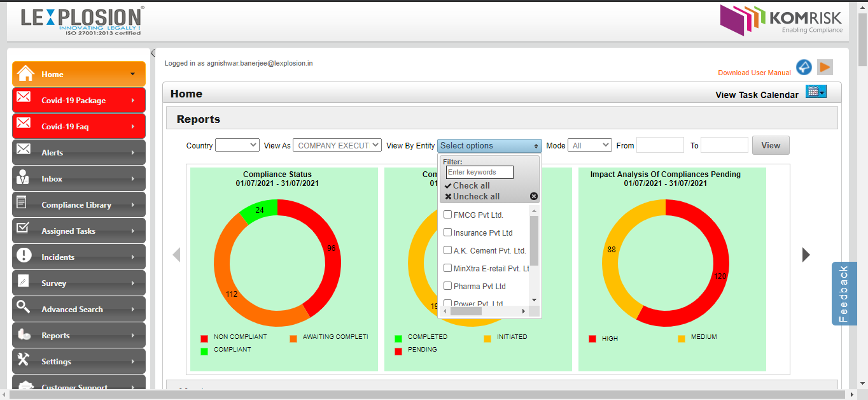Click the Advanced Search magnifier icon
The width and height of the screenshot is (868, 400).
(24, 307)
